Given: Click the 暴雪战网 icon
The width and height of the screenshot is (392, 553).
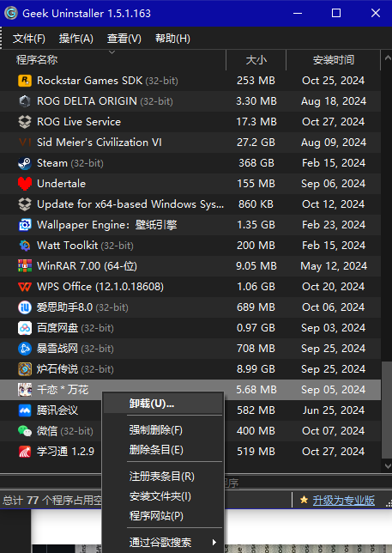Looking at the screenshot, I should [x=25, y=349].
